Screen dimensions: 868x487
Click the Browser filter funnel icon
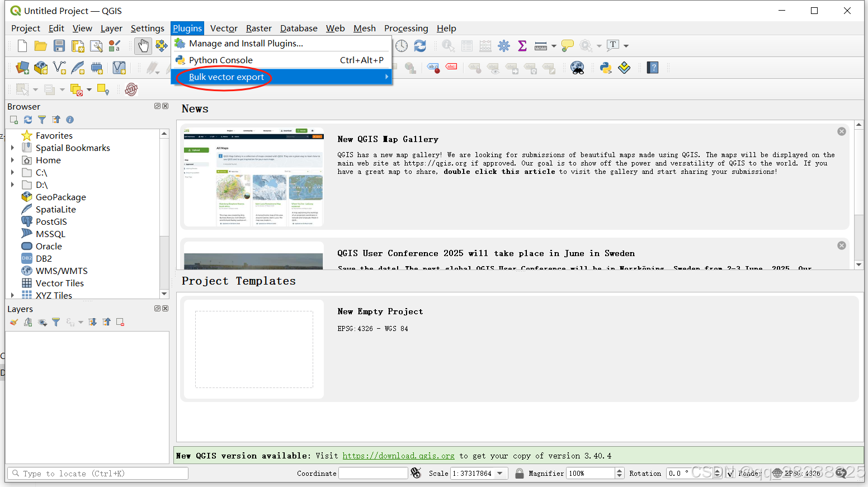point(42,120)
